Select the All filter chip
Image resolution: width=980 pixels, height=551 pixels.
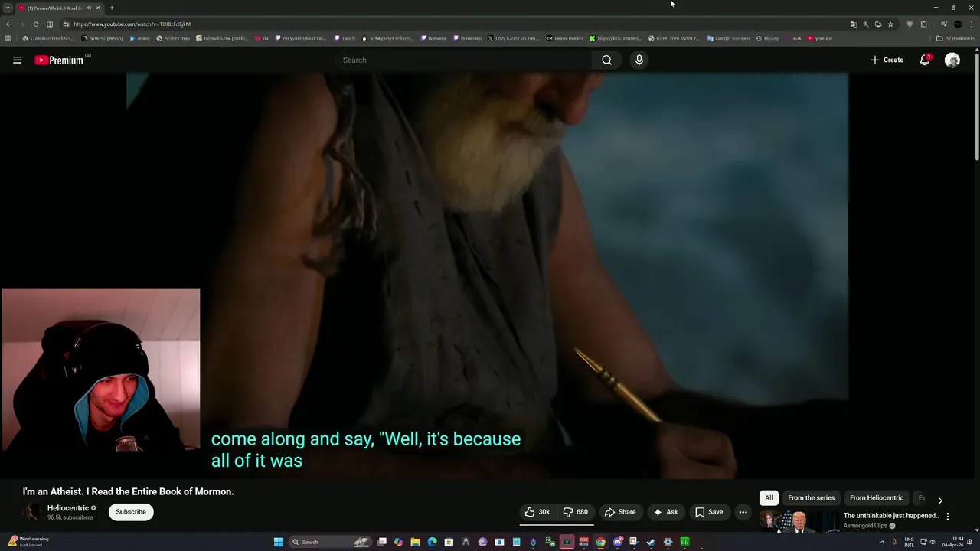pos(769,497)
